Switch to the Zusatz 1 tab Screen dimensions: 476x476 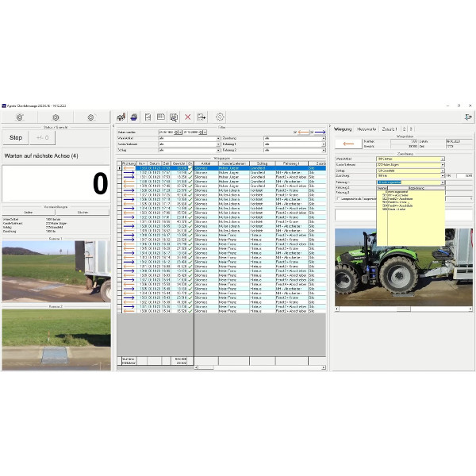pyautogui.click(x=390, y=129)
